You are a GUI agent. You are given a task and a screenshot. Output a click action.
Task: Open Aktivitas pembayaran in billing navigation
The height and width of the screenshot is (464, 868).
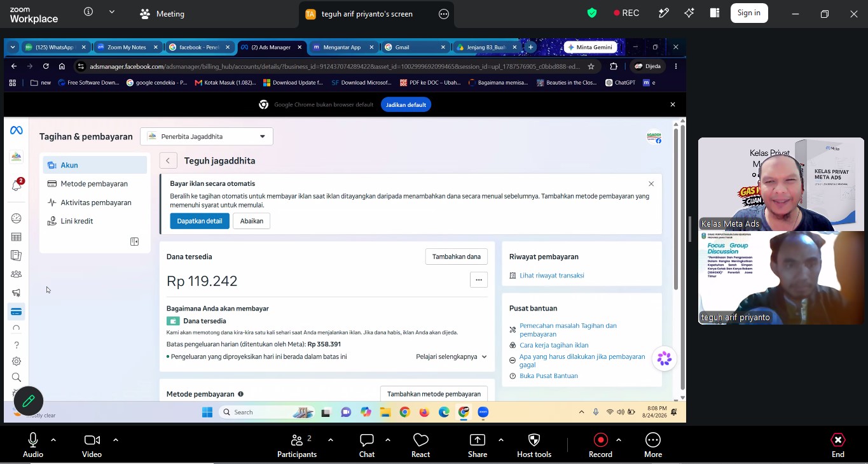coord(95,202)
